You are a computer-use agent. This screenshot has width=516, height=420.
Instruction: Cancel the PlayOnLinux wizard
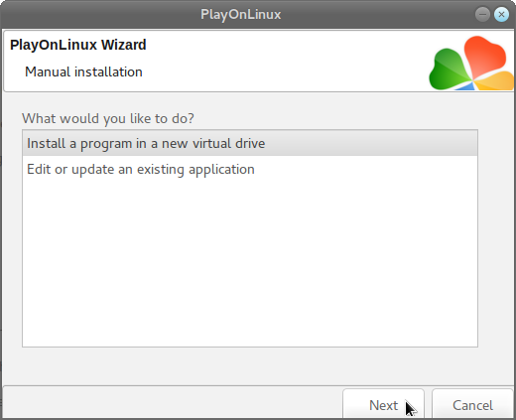coord(472,404)
